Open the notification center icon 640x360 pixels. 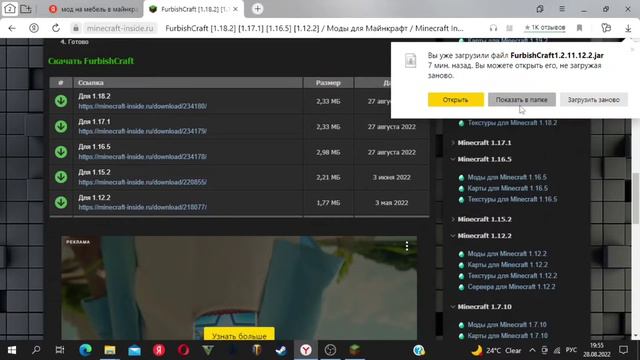tap(623, 350)
